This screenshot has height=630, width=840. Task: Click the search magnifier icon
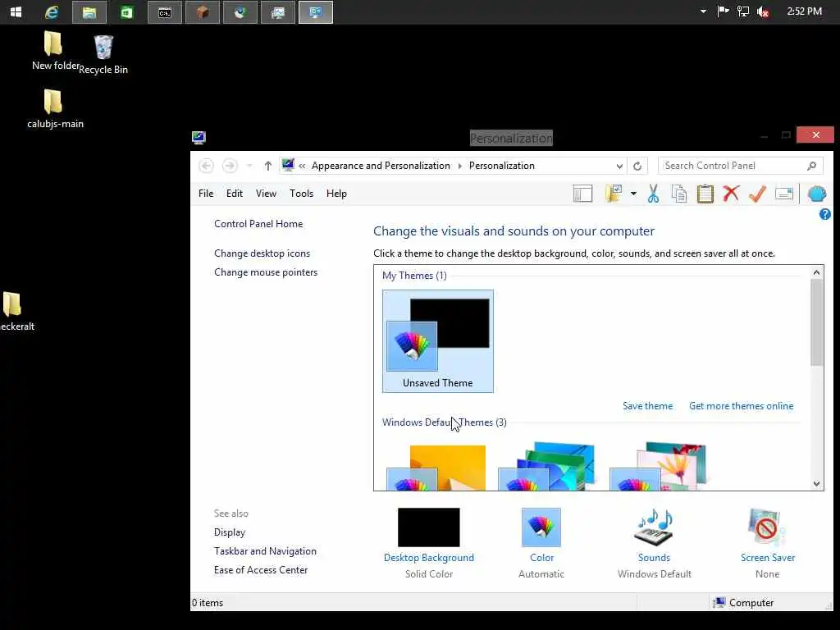[811, 166]
